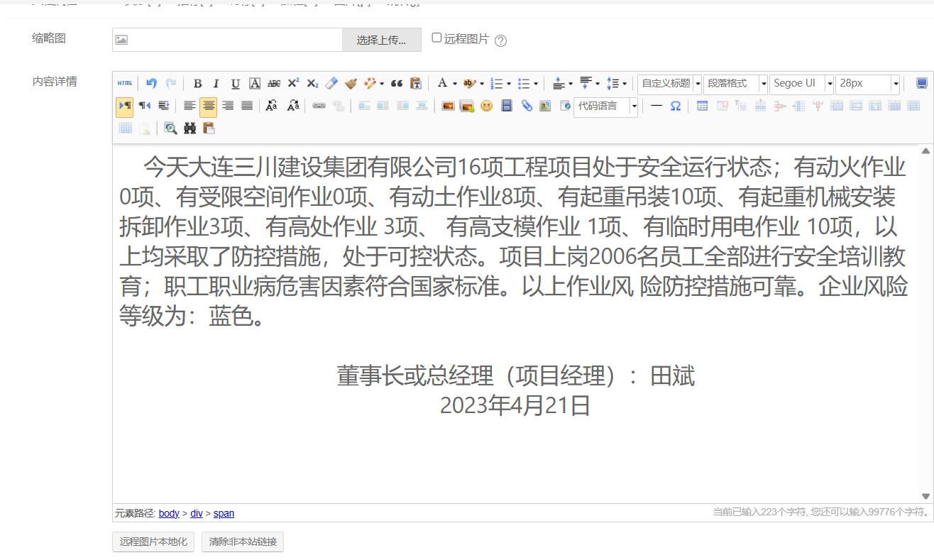Undo the last edit

coord(151,84)
